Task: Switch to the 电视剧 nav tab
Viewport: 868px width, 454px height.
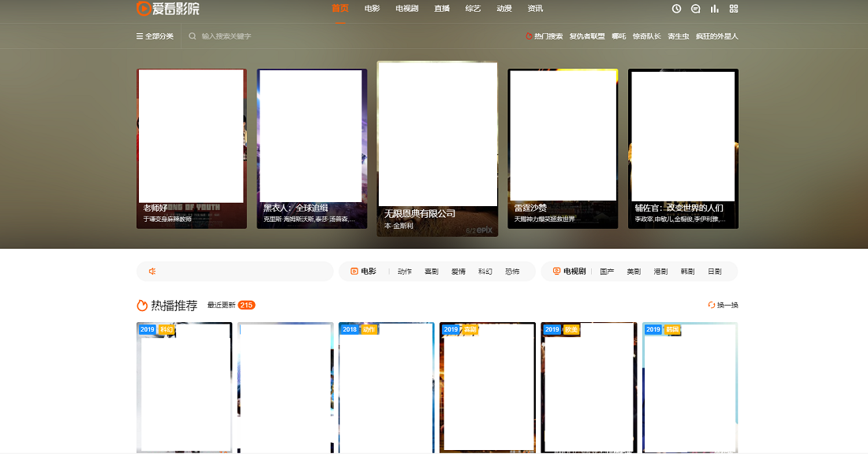Action: (407, 9)
